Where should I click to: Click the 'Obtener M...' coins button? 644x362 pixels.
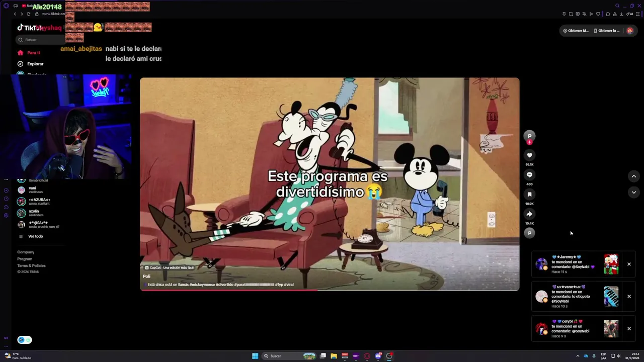[576, 31]
